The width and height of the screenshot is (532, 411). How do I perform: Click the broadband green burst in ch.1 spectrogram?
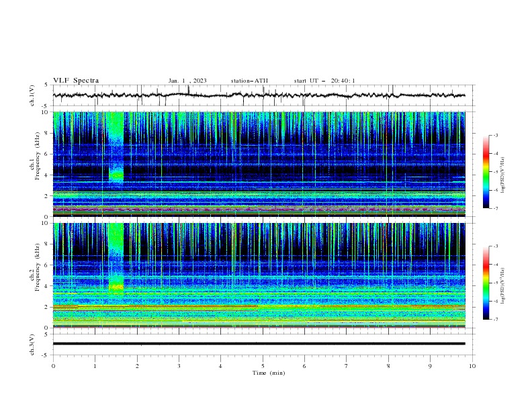pos(116,148)
